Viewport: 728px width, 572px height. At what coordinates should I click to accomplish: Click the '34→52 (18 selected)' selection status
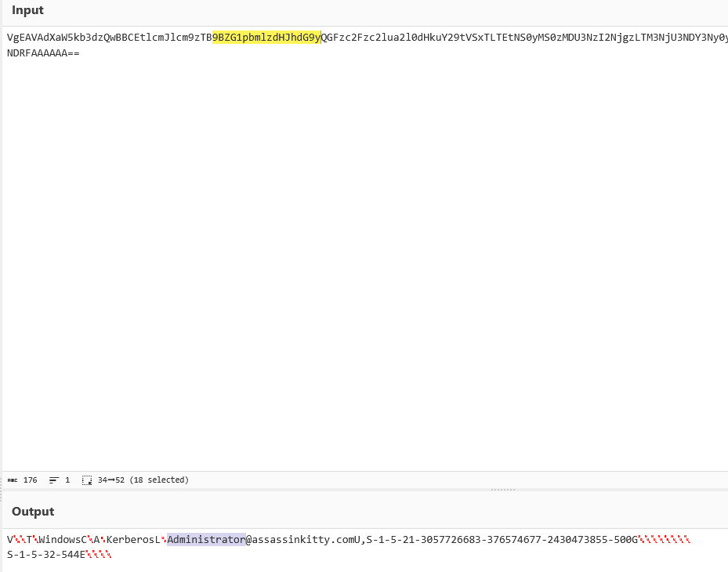click(x=143, y=480)
